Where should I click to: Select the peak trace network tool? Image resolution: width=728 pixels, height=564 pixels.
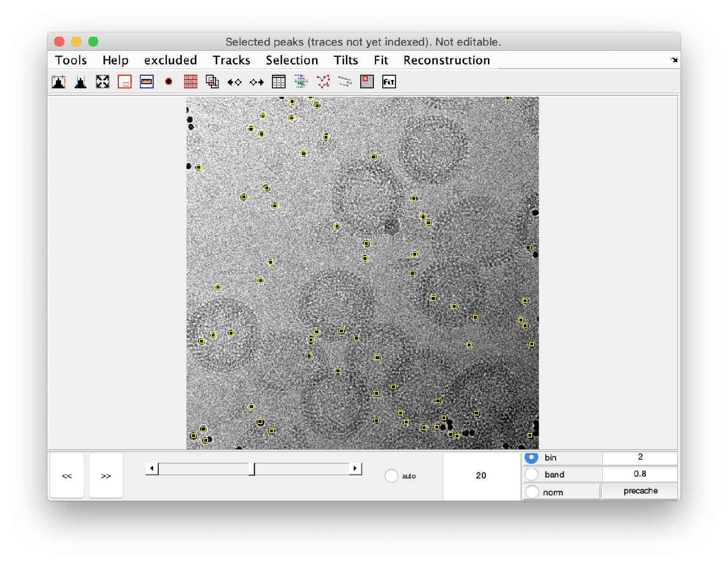coord(324,81)
